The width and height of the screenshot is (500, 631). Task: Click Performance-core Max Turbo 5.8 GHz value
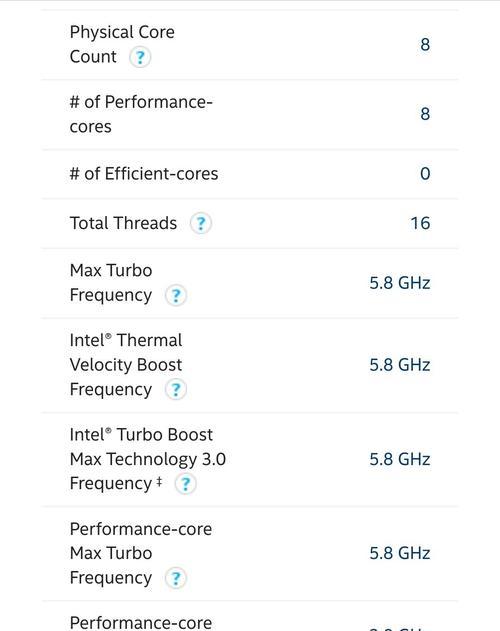click(400, 553)
